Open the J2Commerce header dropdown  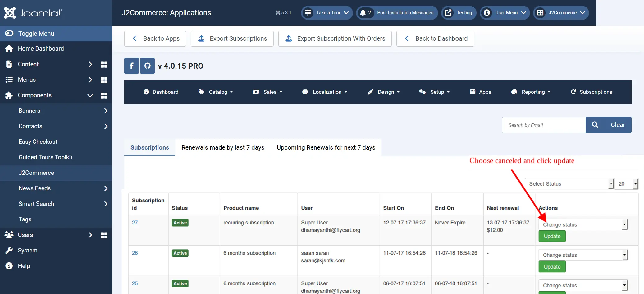point(561,13)
